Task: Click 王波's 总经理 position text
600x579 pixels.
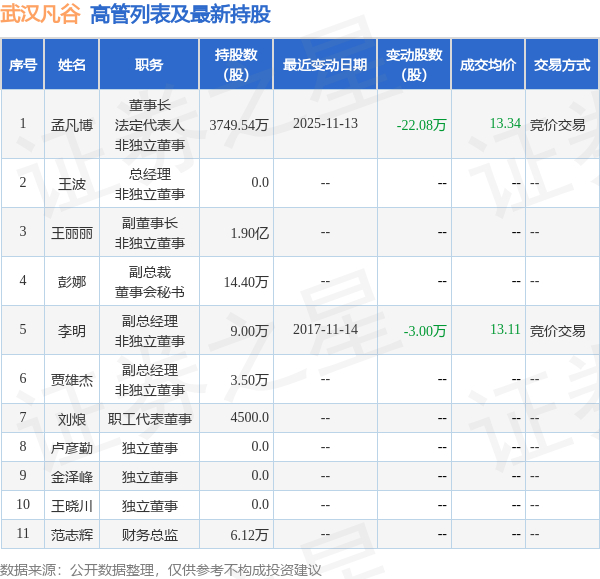Action: click(x=150, y=174)
